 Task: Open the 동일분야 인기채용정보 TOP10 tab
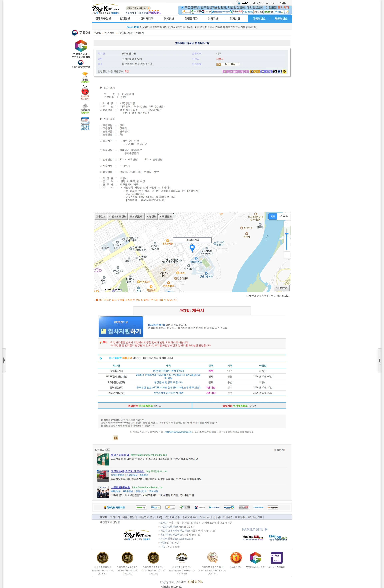[x=145, y=406]
